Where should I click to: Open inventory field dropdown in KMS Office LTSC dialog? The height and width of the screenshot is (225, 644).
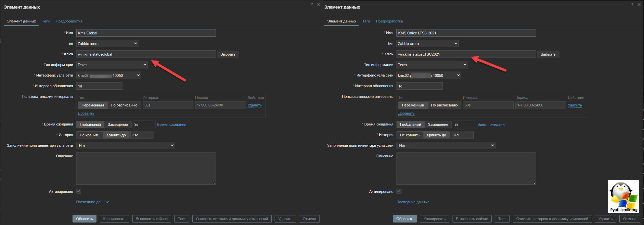(446, 145)
